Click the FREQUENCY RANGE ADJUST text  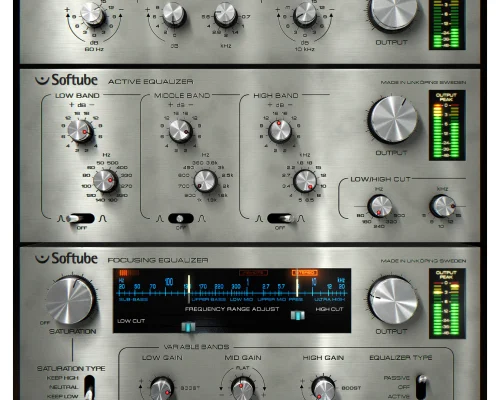click(x=232, y=309)
